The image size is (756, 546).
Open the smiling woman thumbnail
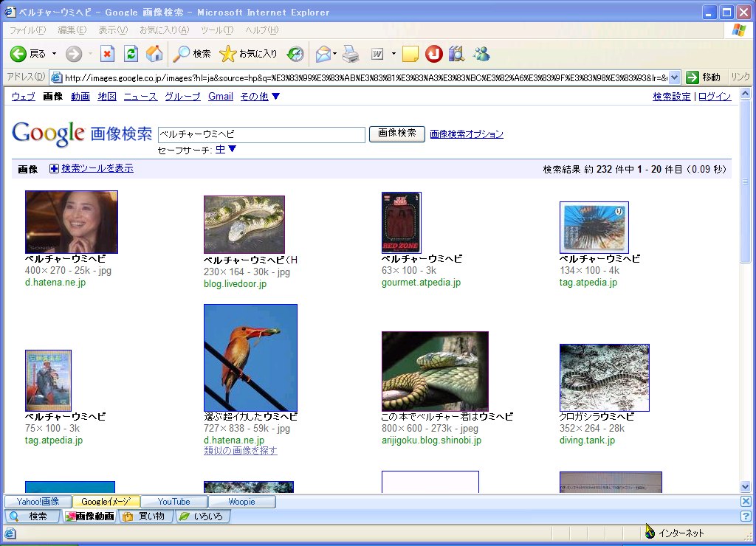[x=72, y=221]
